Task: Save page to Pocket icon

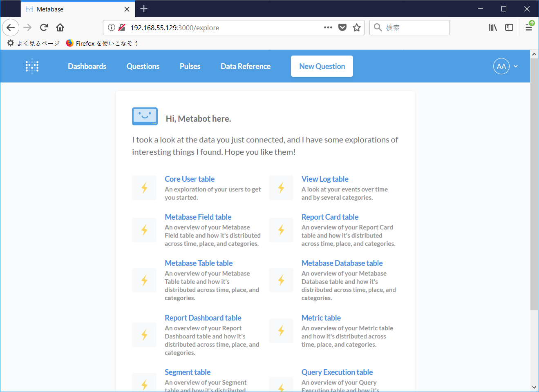Action: tap(342, 27)
